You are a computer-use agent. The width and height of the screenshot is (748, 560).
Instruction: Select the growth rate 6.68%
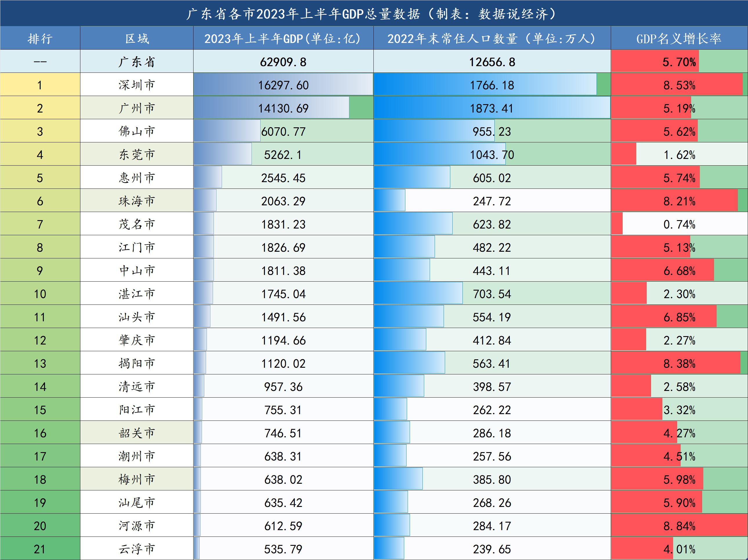click(x=679, y=271)
